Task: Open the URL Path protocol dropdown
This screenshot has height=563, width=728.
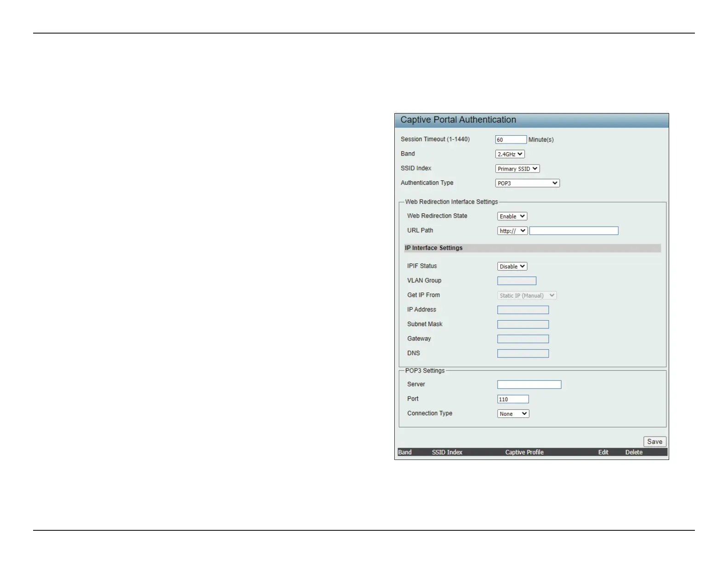Action: coord(512,231)
